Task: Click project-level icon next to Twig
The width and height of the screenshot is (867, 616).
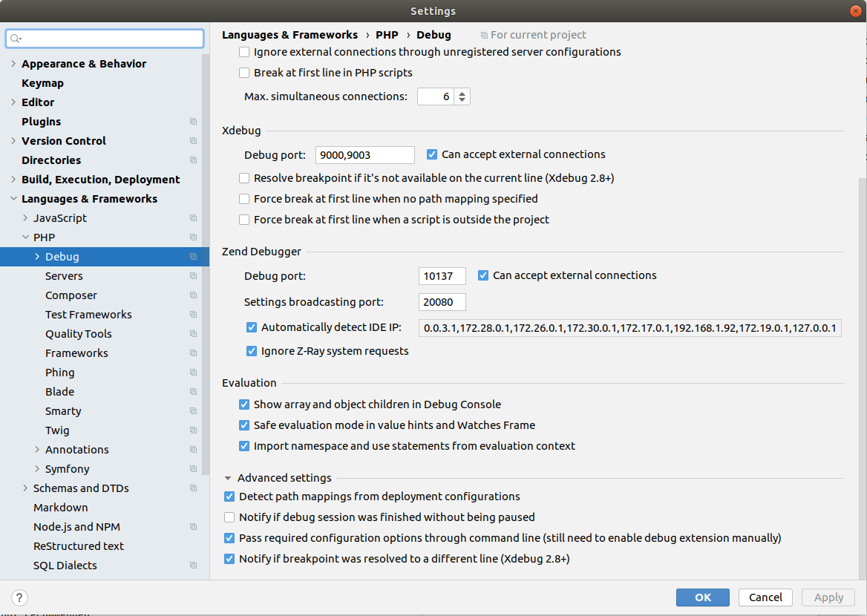Action: tap(193, 430)
